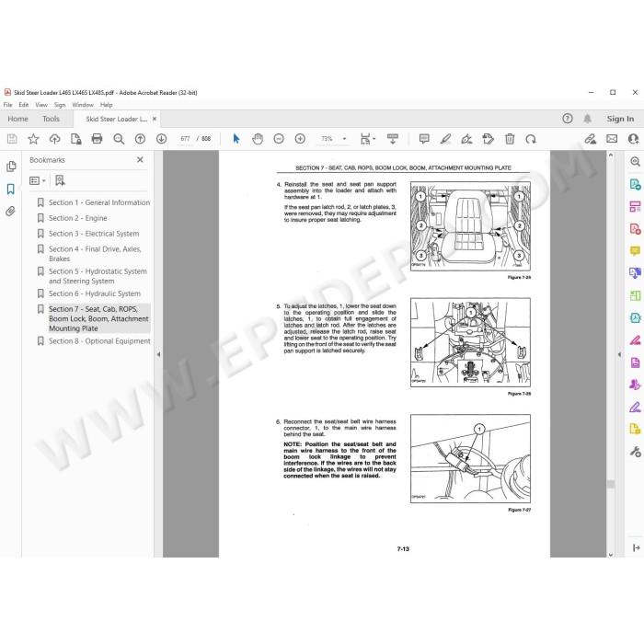Select the arrow selection tool

[x=236, y=139]
